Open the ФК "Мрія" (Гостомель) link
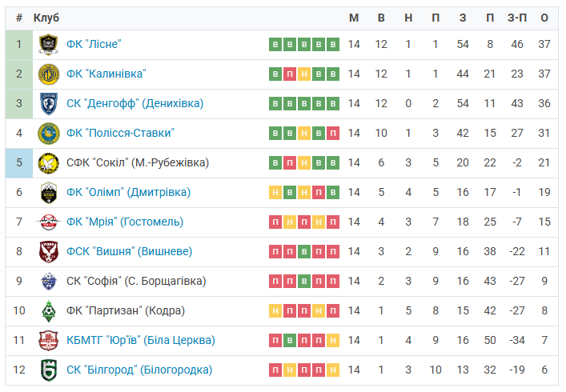 (x=125, y=222)
